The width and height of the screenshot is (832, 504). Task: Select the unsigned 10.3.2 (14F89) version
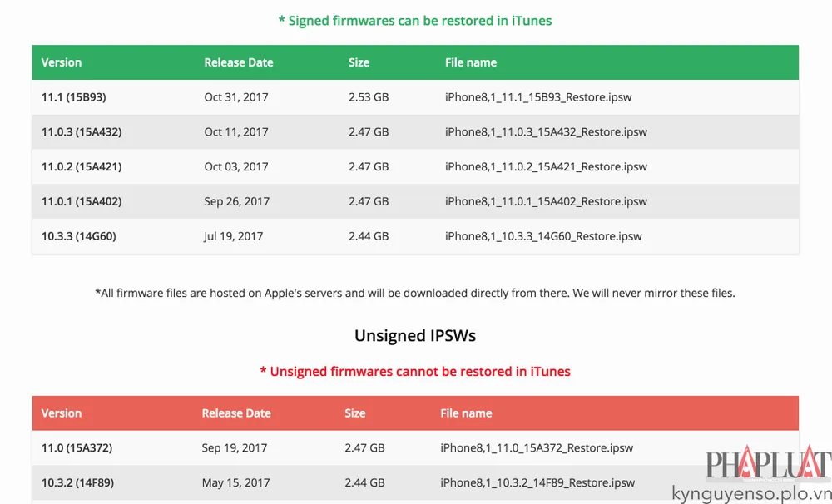(77, 482)
